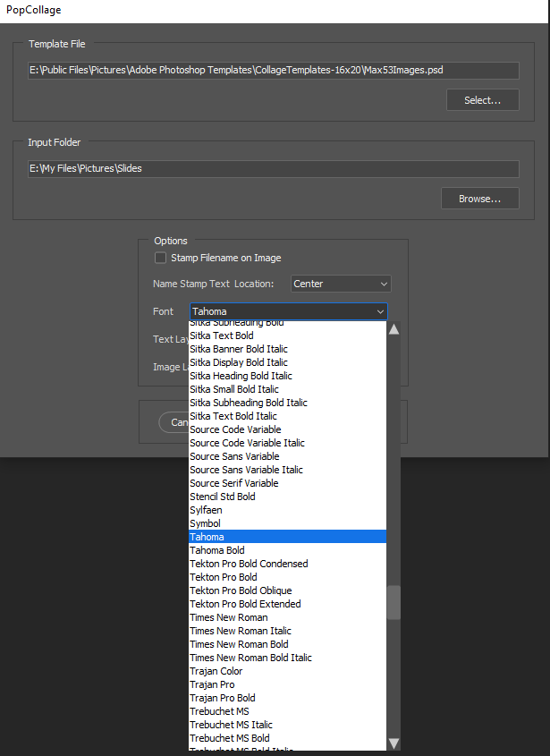Open the Font dropdown showing Tahoma

[288, 310]
